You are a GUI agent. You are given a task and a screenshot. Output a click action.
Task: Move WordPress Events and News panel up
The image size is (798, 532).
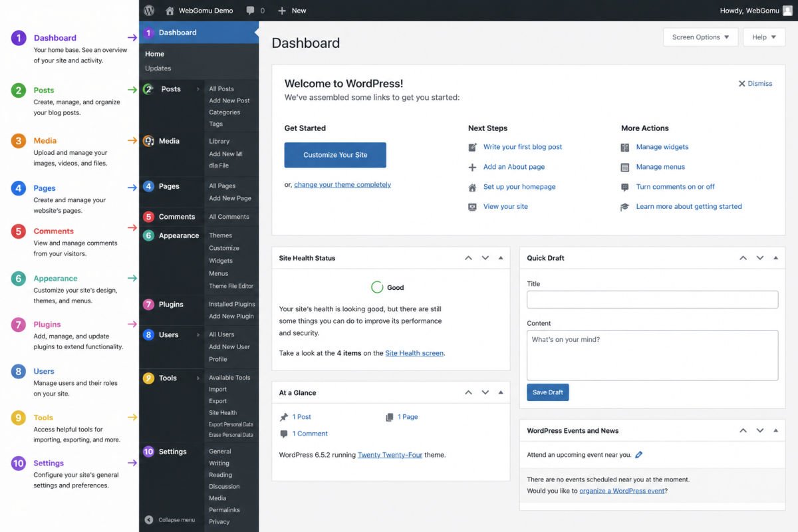click(x=743, y=431)
